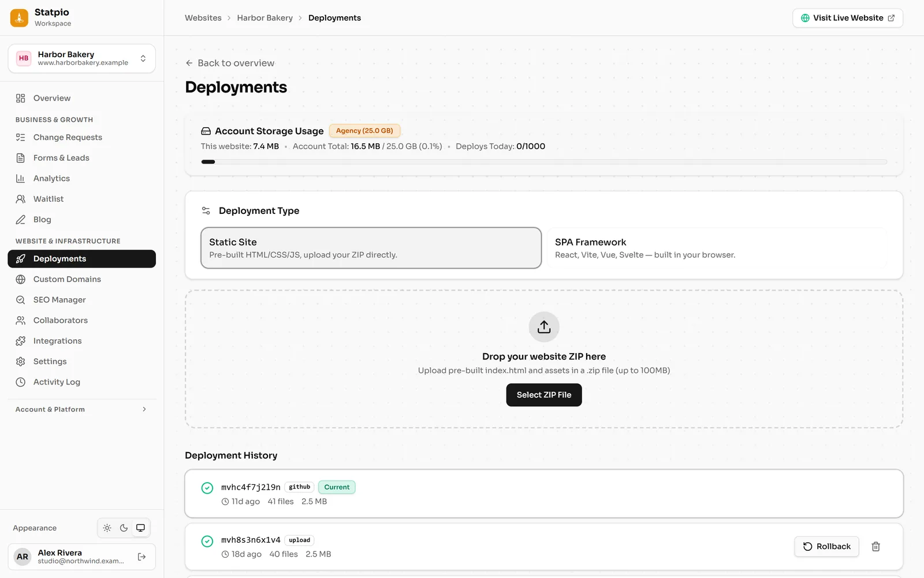Click the account storage usage progress bar

coord(544,162)
